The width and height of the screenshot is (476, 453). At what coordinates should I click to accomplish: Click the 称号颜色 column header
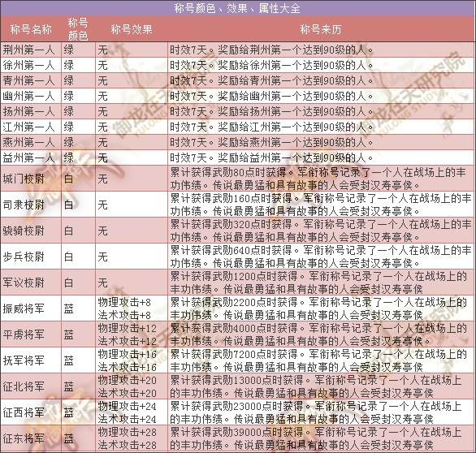point(78,29)
